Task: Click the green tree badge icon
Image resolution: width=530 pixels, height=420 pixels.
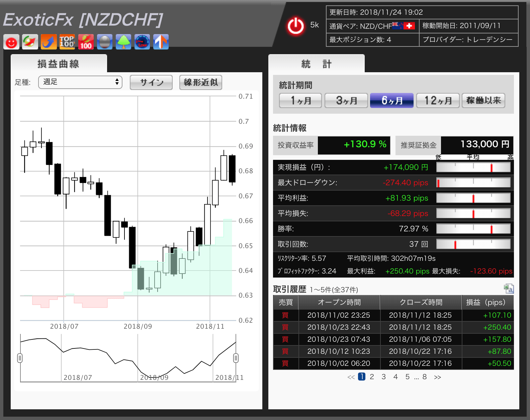Action: (x=123, y=42)
